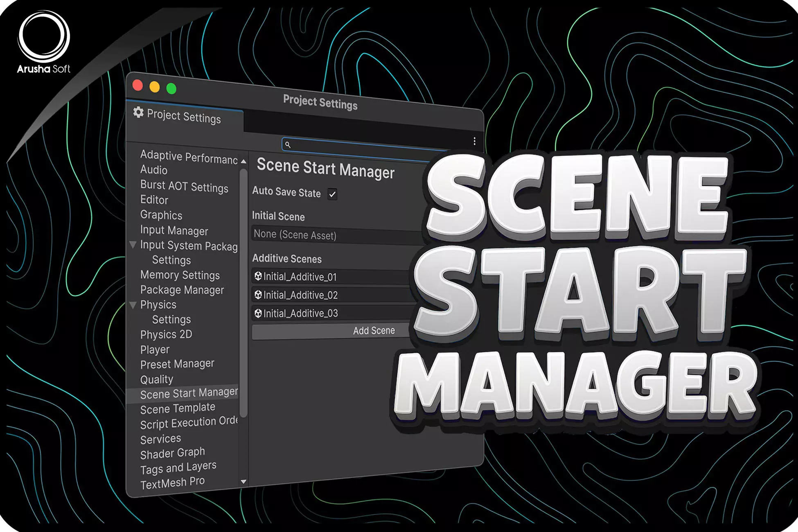Close the Project Settings window

coord(138,86)
